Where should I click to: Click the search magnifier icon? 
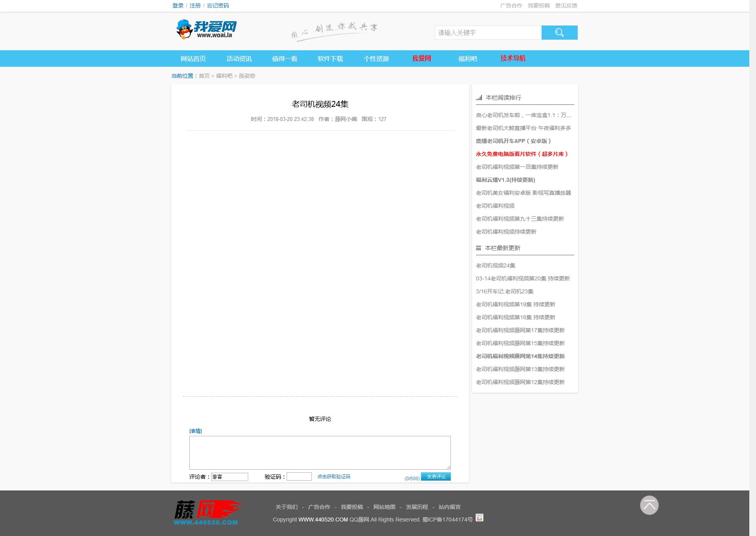pos(559,33)
